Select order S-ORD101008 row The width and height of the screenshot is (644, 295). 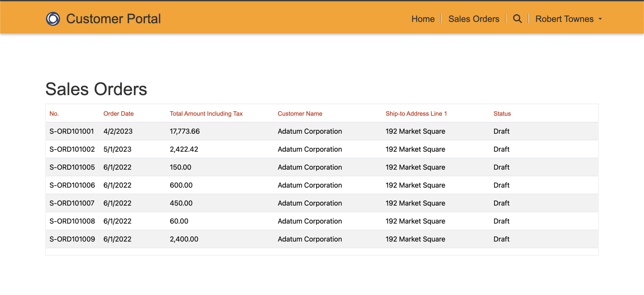(72, 221)
